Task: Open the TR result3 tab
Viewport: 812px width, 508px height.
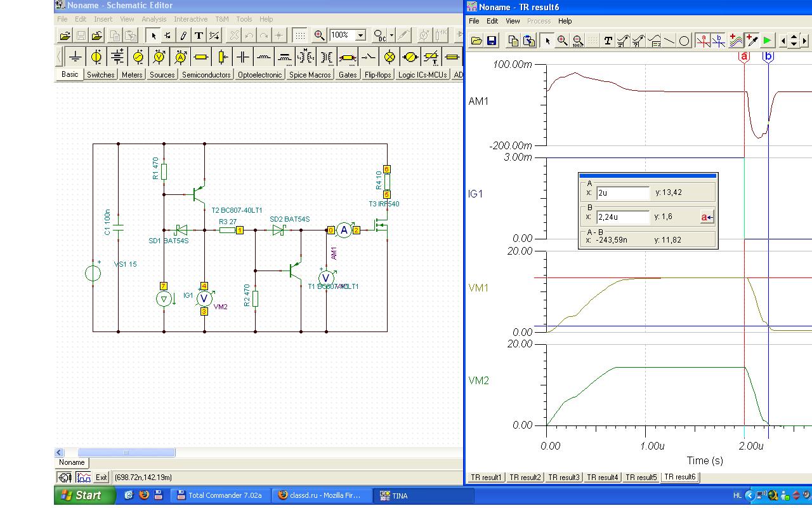Action: 563,477
